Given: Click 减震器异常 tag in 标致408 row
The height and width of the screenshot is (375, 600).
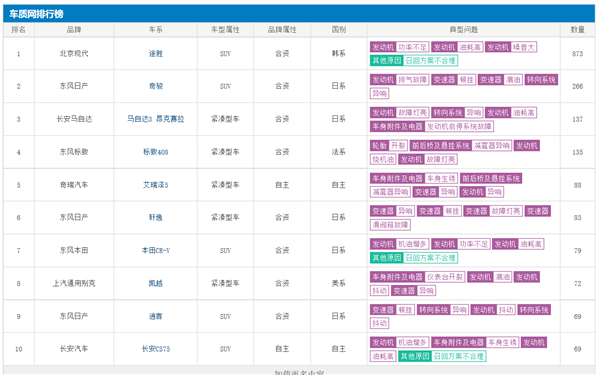Looking at the screenshot, I should point(491,145).
